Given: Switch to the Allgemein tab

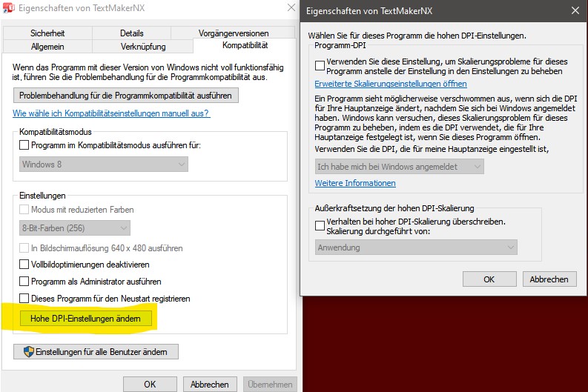Looking at the screenshot, I should (x=47, y=47).
